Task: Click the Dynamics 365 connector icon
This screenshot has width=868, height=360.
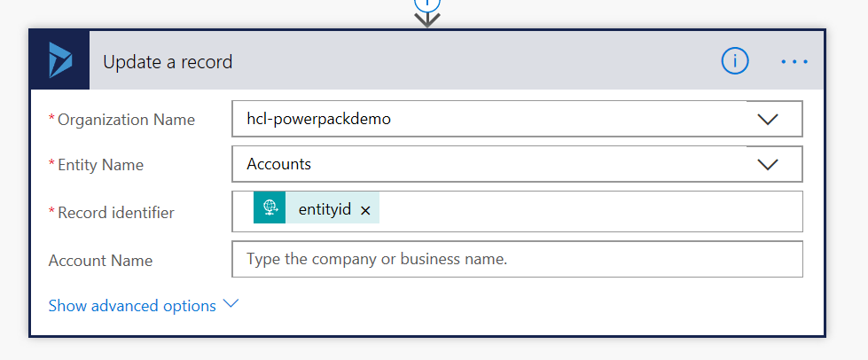Action: point(60,60)
